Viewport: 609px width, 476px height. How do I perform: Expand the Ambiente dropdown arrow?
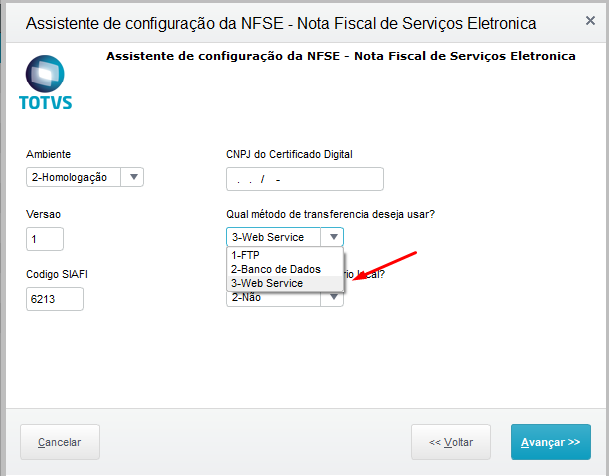click(x=134, y=177)
